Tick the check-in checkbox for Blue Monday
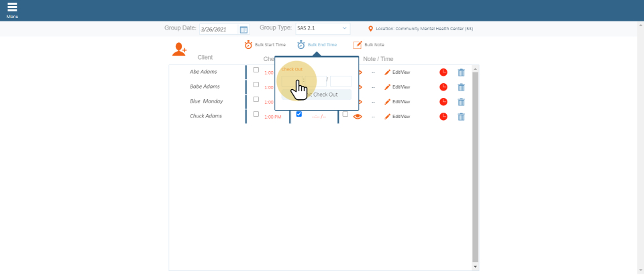Screen dimensions: 644x275 click(x=256, y=99)
